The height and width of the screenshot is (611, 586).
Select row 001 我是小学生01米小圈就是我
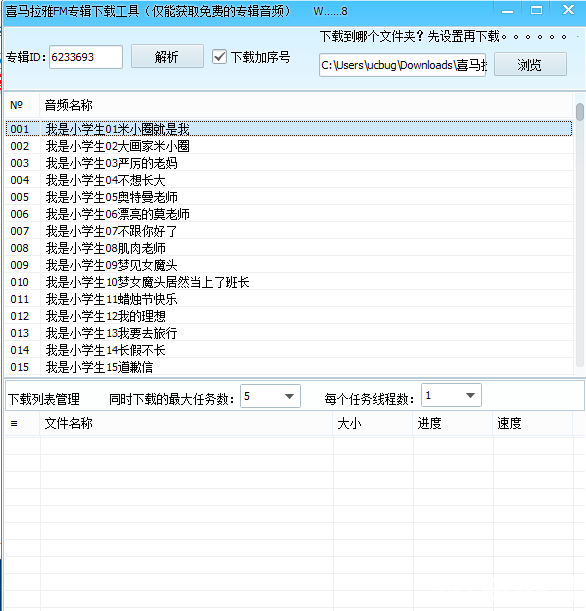[x=289, y=129]
